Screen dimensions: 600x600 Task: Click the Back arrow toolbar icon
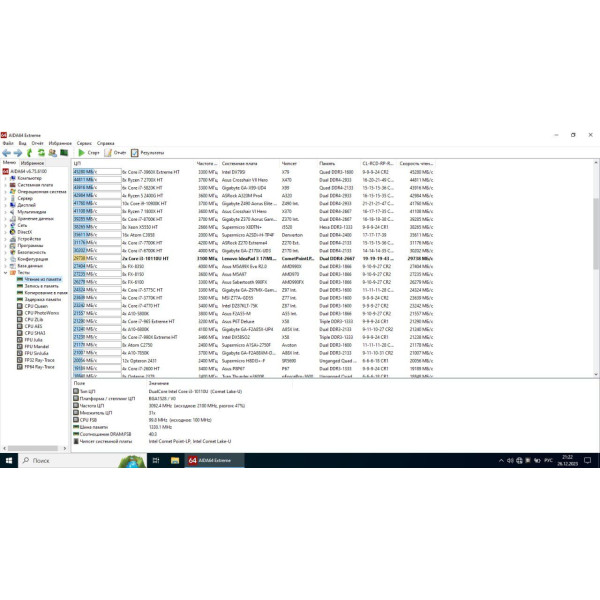click(x=6, y=153)
